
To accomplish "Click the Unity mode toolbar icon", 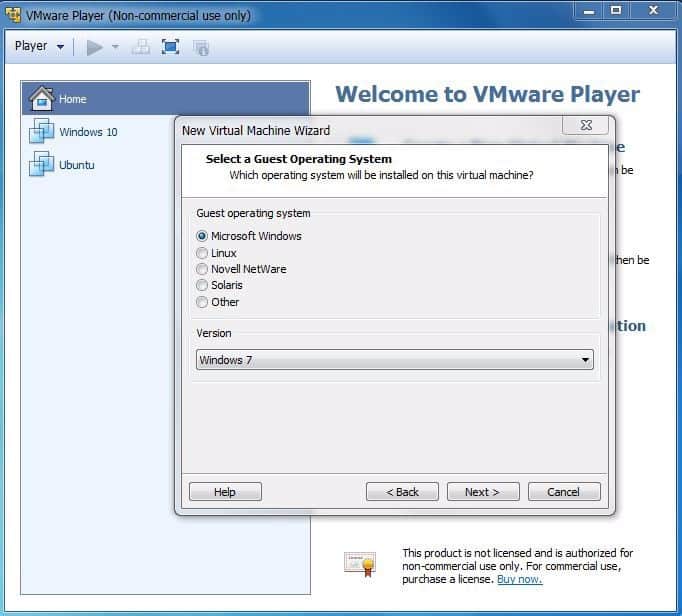I will 201,48.
